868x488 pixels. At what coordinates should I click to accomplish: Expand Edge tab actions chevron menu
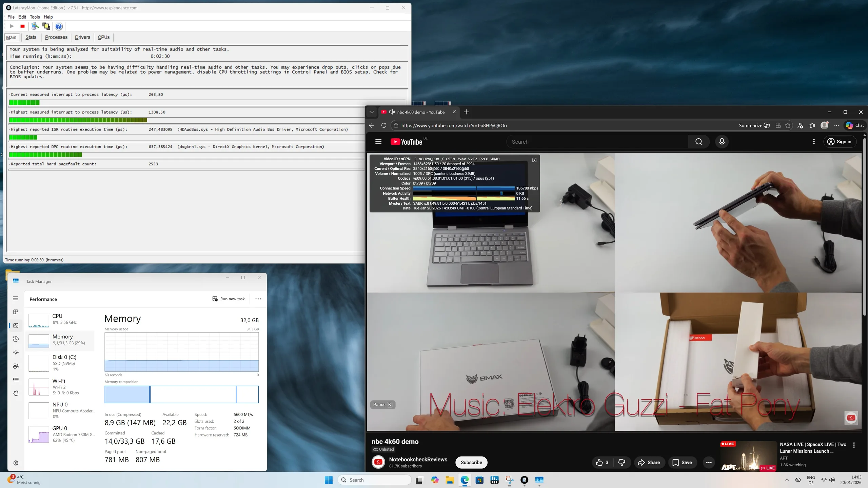tap(372, 112)
